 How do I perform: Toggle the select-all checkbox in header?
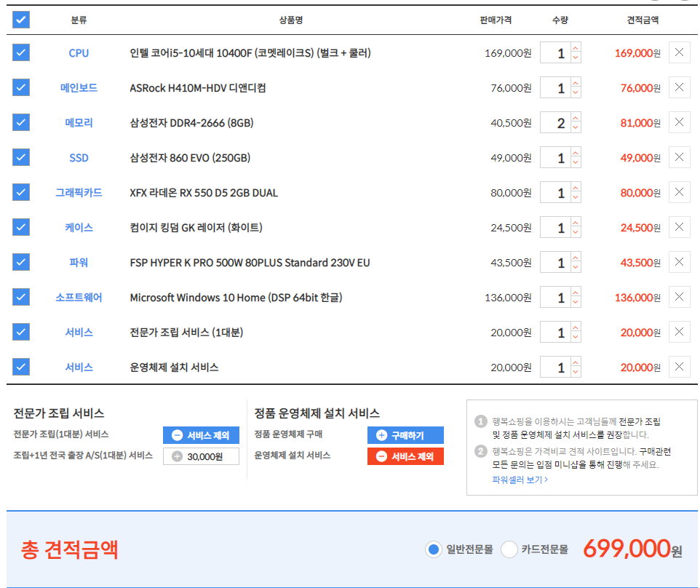click(21, 20)
